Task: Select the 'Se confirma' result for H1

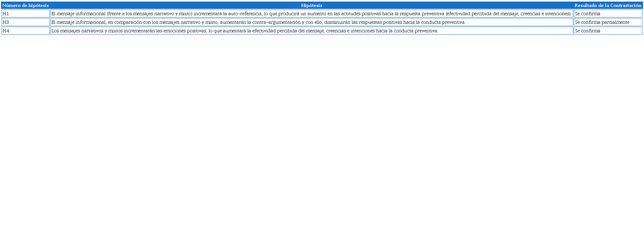Action: point(588,14)
